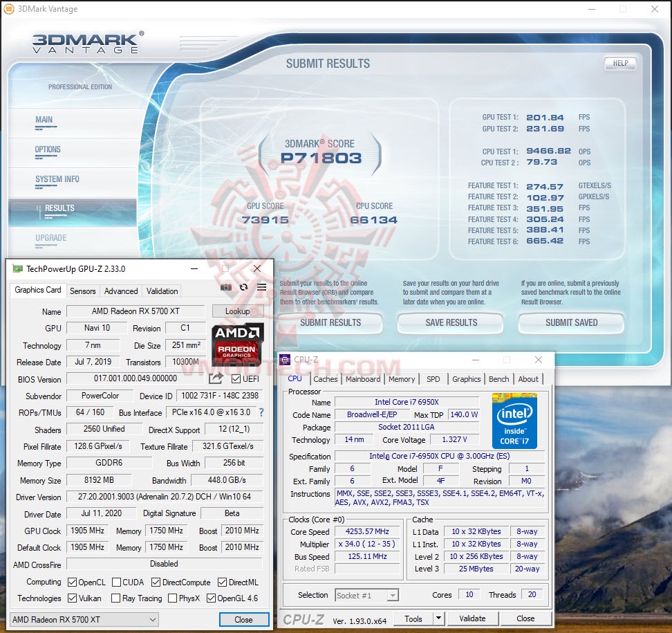Screen dimensions: 672x633
Task: Switch to the GPU-Z Validation tab
Action: click(162, 291)
